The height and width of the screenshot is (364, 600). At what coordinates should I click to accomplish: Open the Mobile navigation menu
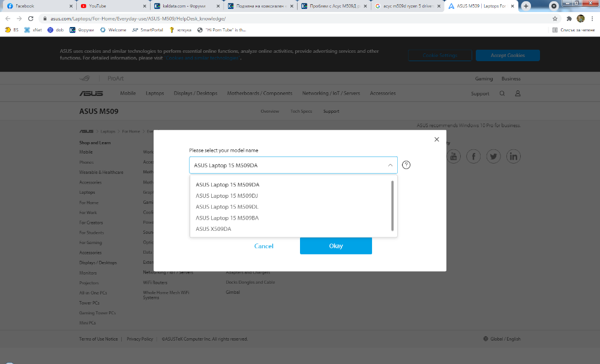pos(128,94)
